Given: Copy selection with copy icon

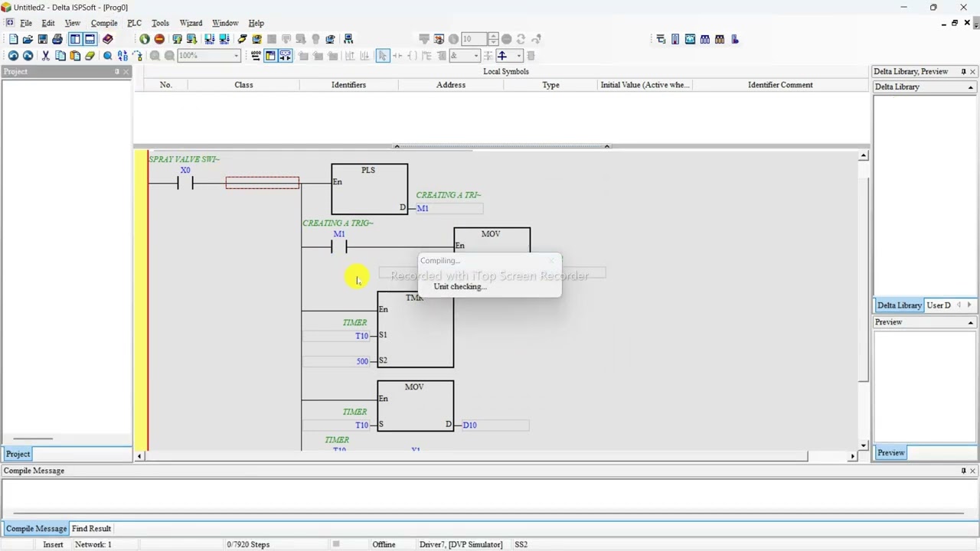Looking at the screenshot, I should tap(60, 56).
